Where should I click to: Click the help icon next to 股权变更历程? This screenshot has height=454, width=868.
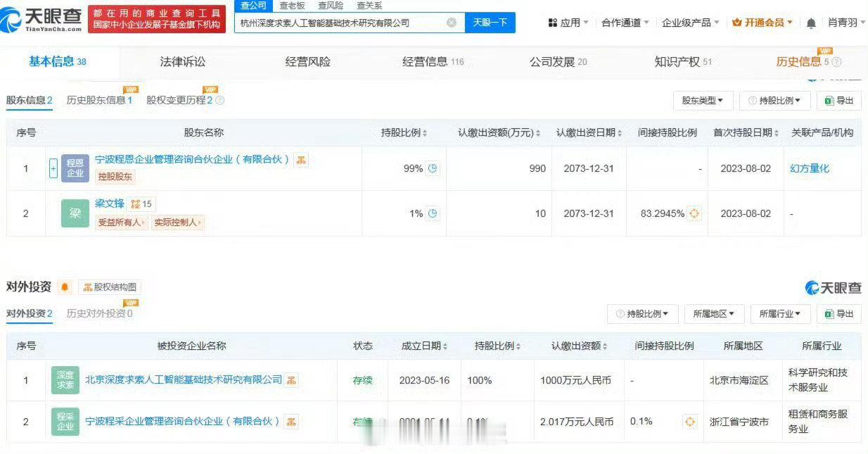(x=219, y=101)
